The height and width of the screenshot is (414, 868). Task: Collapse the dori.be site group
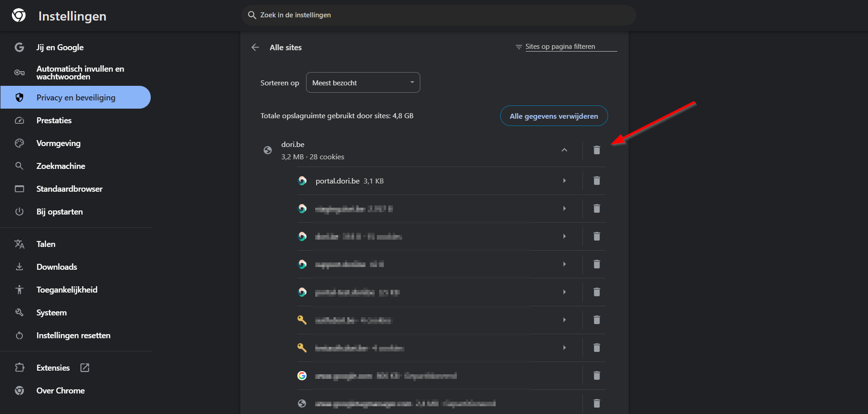(564, 150)
